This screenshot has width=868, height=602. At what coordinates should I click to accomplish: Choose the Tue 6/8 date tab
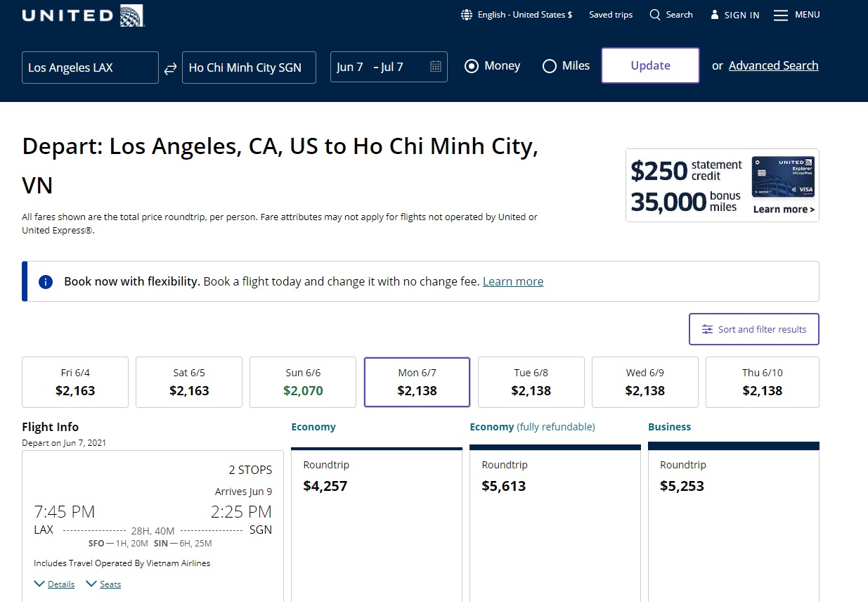pos(531,382)
